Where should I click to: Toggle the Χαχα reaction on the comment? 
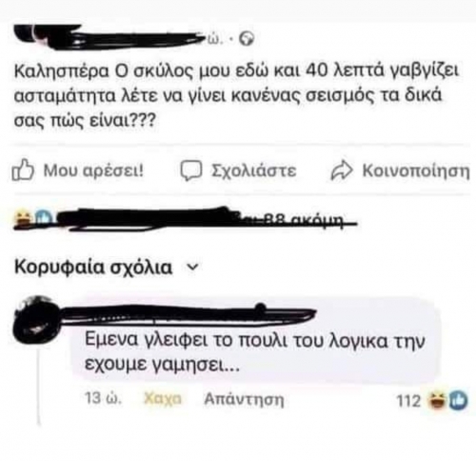163,398
